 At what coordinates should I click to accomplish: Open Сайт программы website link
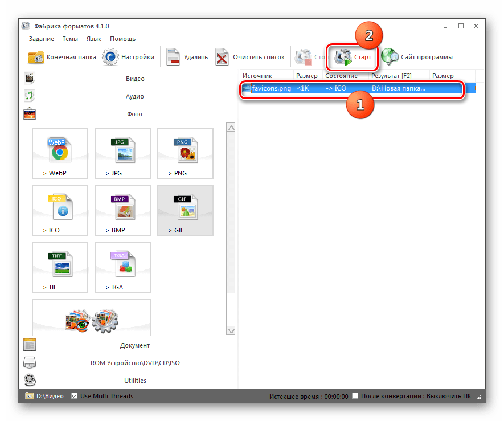pos(417,57)
